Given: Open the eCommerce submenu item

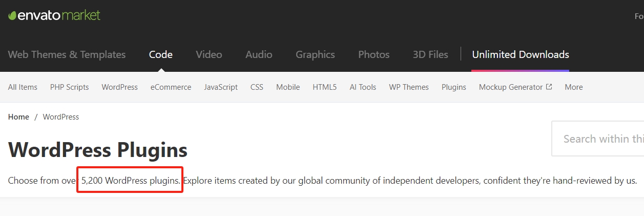Looking at the screenshot, I should [171, 87].
